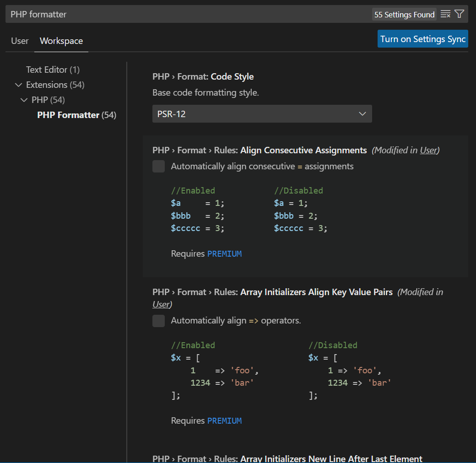Click PREMIUM link under Align Consecutive Assignments
The image size is (476, 463).
pos(224,253)
